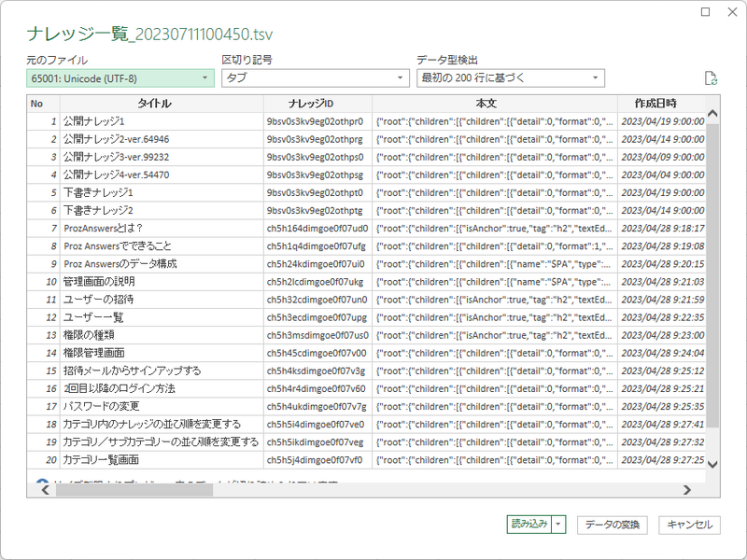Click the タイトル column header
This screenshot has width=747, height=560.
162,104
